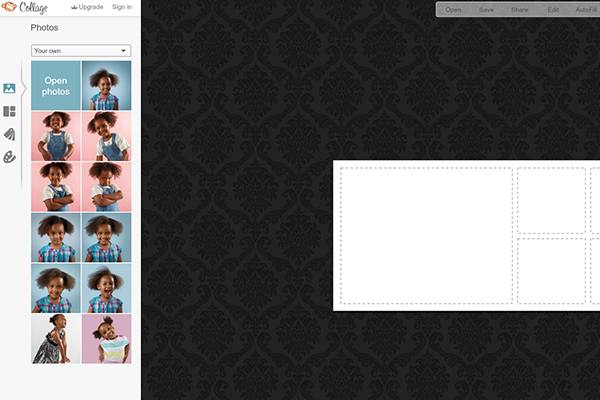
Task: Click the crown Upgrade icon
Action: coord(74,7)
